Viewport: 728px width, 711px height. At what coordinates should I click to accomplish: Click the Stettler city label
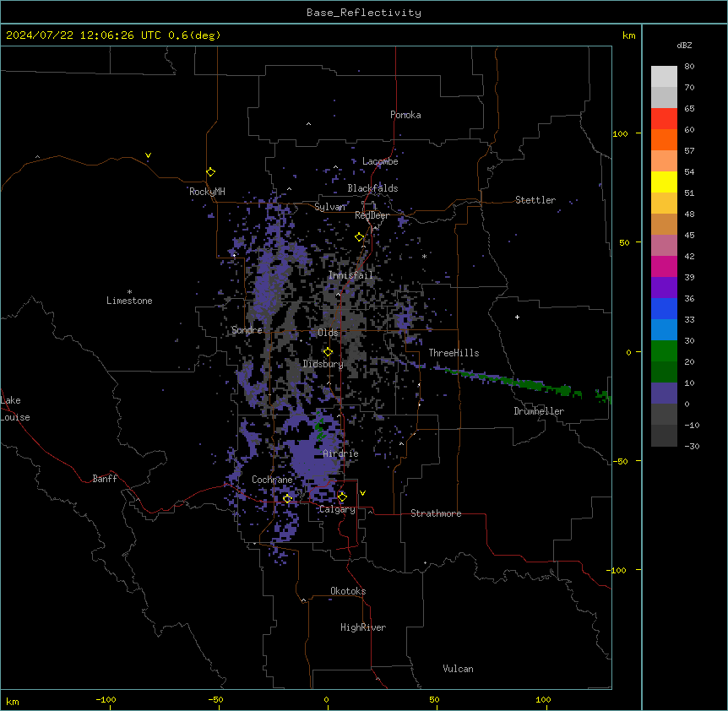pyautogui.click(x=535, y=200)
